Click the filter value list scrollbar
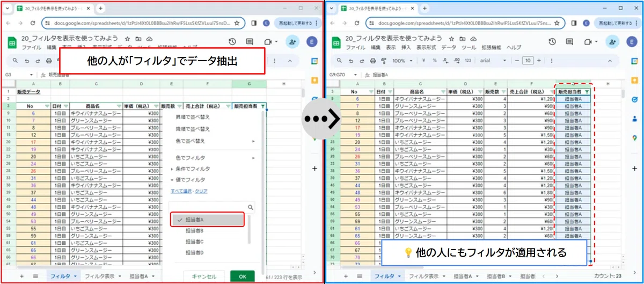Viewport: 644px width, 284px height. pos(248,230)
